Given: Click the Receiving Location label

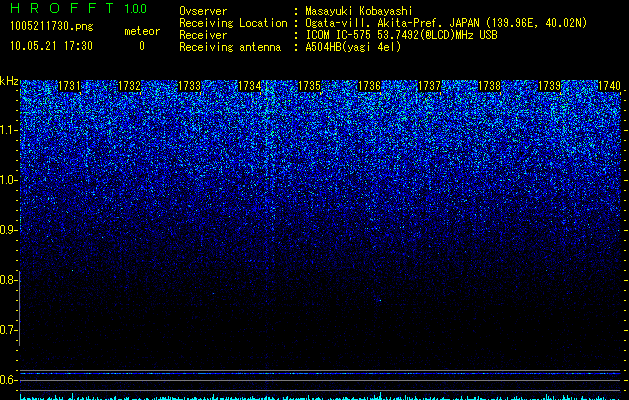Looking at the screenshot, I should pyautogui.click(x=233, y=23).
